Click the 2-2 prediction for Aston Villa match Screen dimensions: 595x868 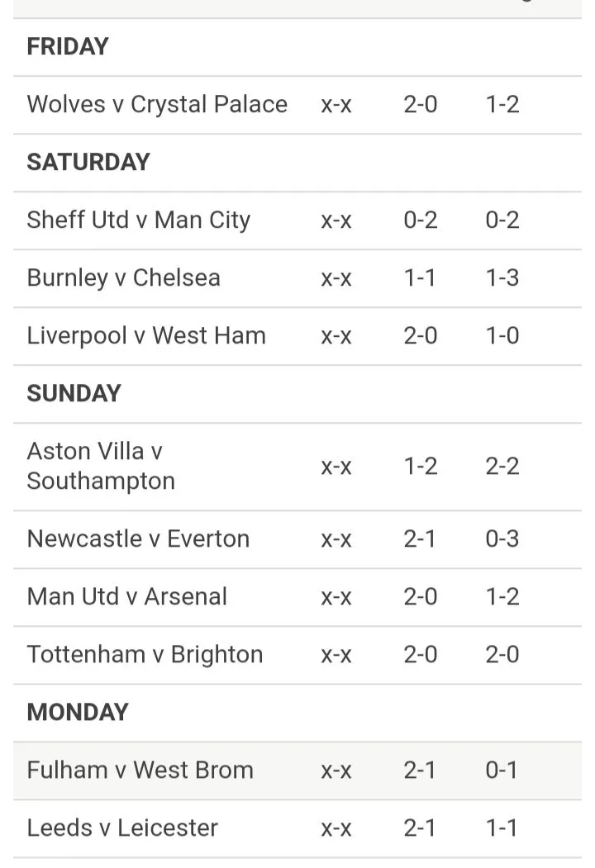pyautogui.click(x=502, y=467)
